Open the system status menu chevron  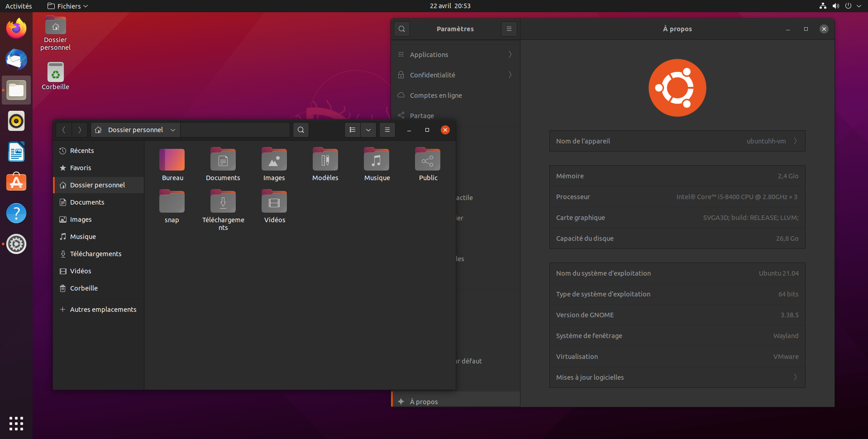pos(859,6)
